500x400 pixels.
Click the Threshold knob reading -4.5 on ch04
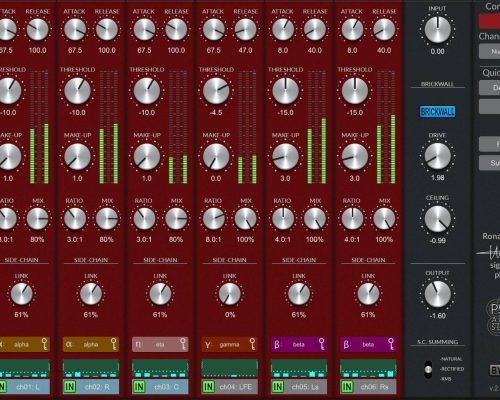[x=216, y=91]
